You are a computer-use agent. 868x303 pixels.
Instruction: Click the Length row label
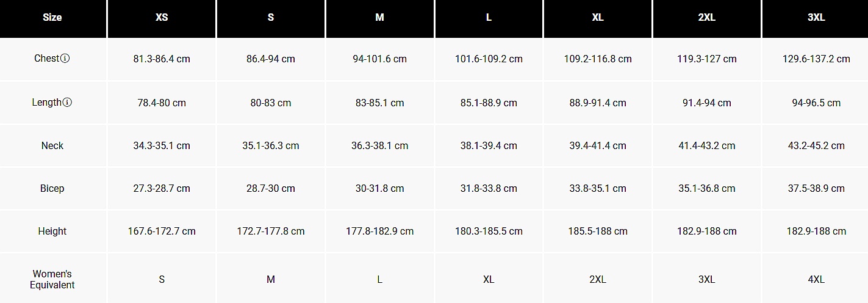click(x=47, y=103)
